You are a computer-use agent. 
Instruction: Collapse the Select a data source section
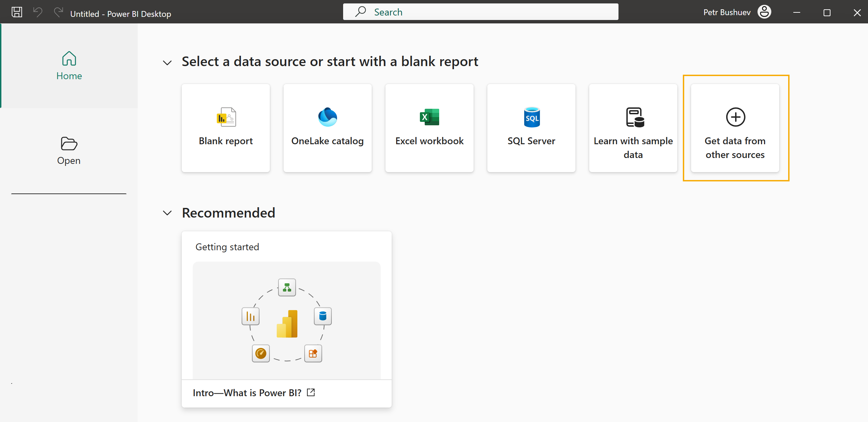tap(167, 63)
